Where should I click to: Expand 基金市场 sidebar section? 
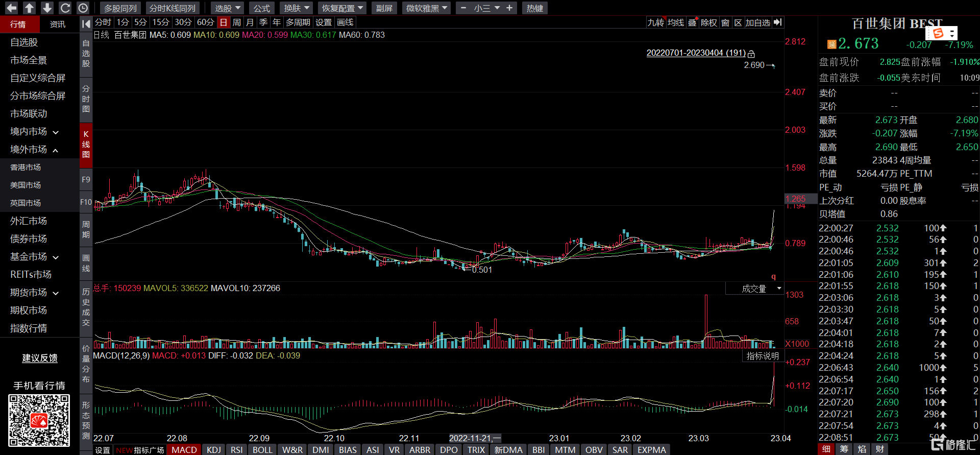(34, 257)
